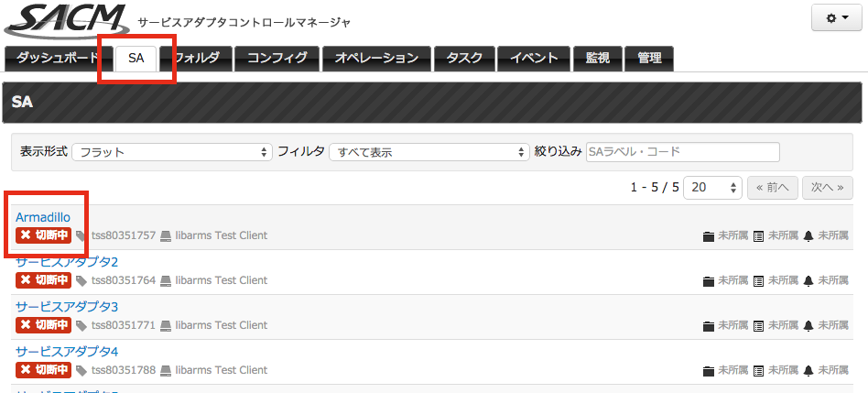This screenshot has width=868, height=393.
Task: Open the コンフィグ tab
Action: point(277,59)
